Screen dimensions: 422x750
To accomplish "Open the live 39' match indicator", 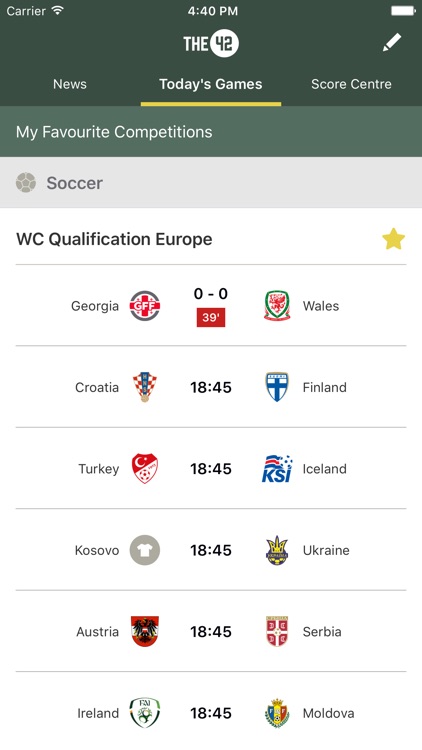I will pyautogui.click(x=211, y=318).
